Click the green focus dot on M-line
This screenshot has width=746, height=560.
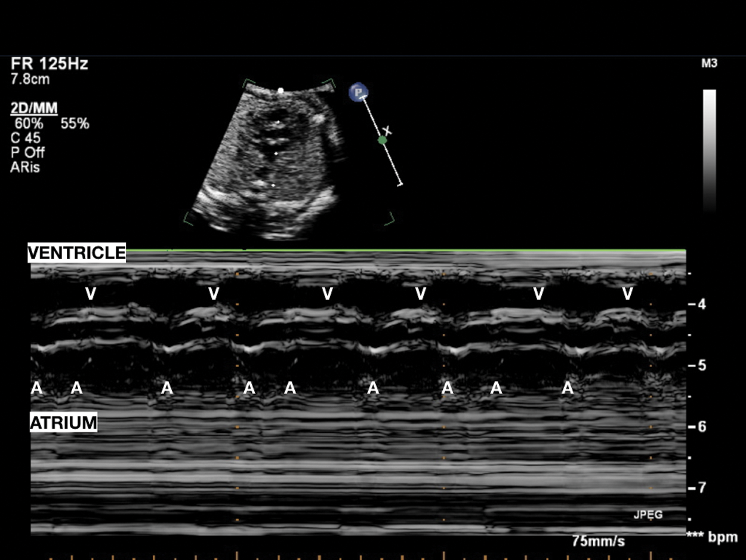(x=383, y=140)
